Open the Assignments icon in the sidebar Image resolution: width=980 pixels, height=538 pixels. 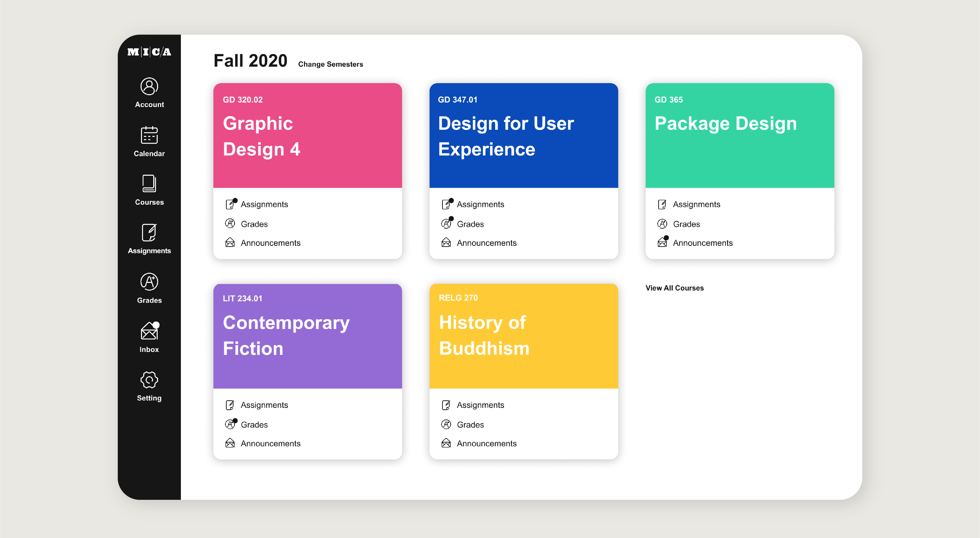[149, 233]
